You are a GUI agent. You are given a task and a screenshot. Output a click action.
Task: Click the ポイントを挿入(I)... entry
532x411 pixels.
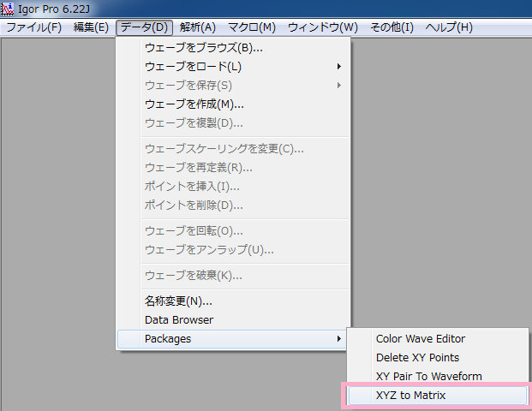tap(233, 187)
